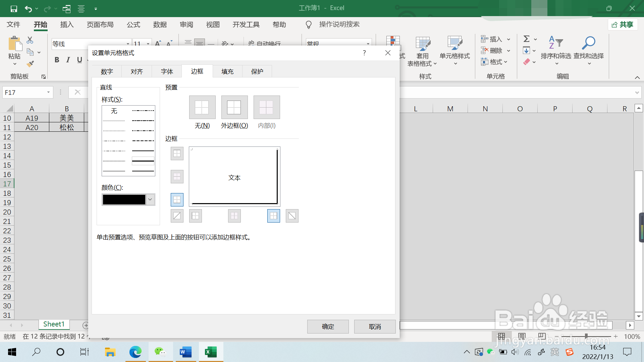Toggle the bottom border button
Image resolution: width=644 pixels, height=362 pixels.
click(177, 200)
